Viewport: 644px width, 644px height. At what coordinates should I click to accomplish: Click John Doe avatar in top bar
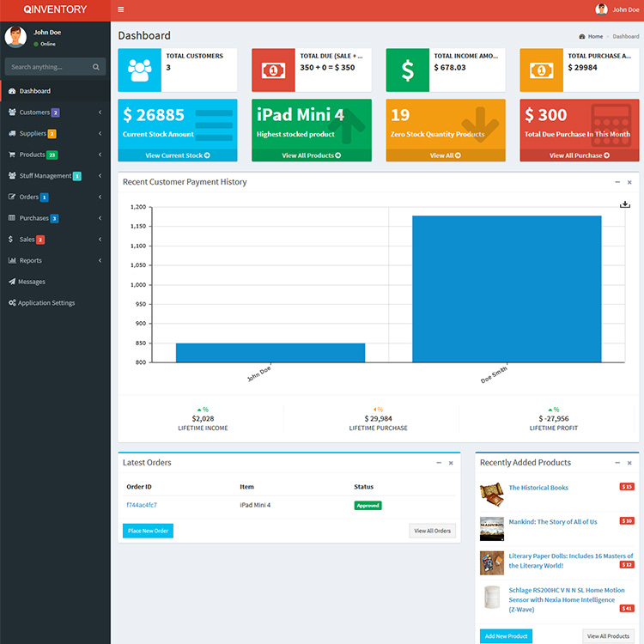(x=601, y=9)
